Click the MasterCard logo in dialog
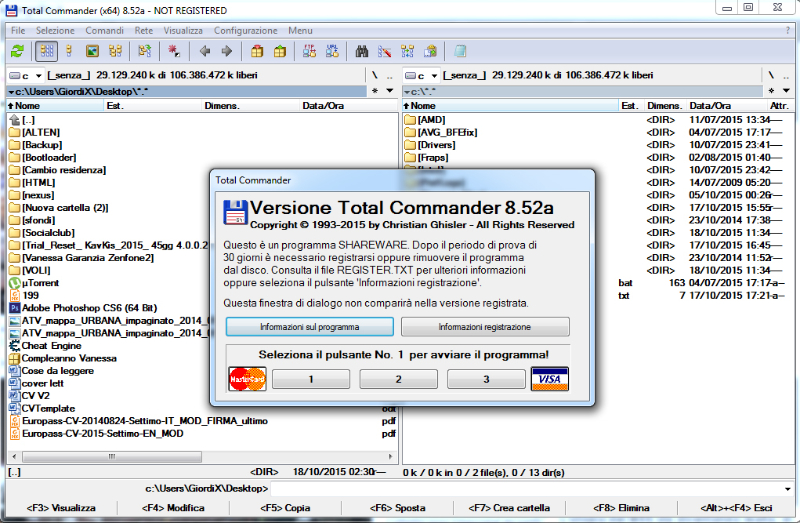The width and height of the screenshot is (800, 523). (246, 379)
